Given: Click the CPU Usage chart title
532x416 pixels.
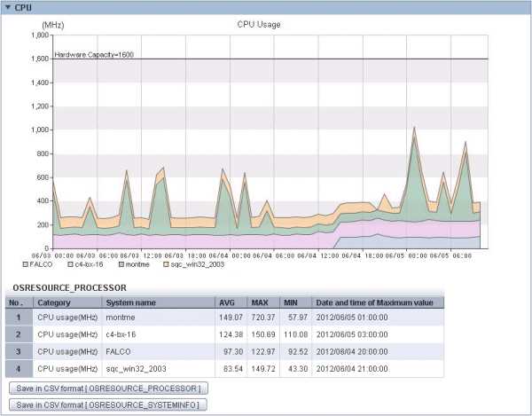Looking at the screenshot, I should point(259,25).
